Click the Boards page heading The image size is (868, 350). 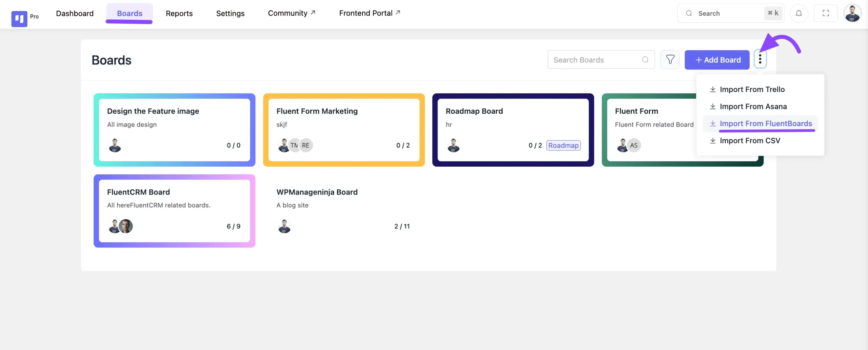coord(111,60)
